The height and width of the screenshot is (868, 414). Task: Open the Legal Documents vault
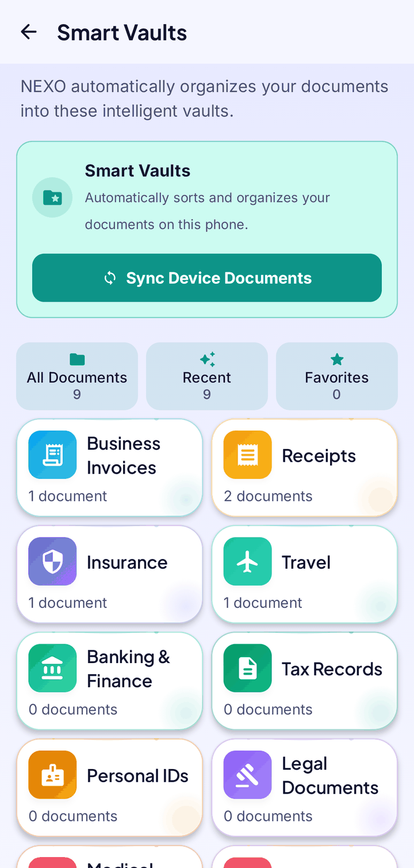pos(305,788)
